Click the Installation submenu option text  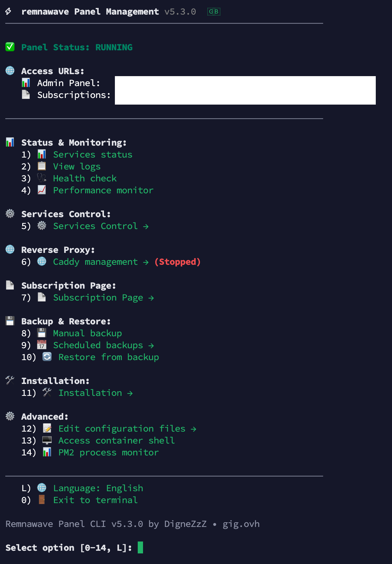tap(90, 393)
